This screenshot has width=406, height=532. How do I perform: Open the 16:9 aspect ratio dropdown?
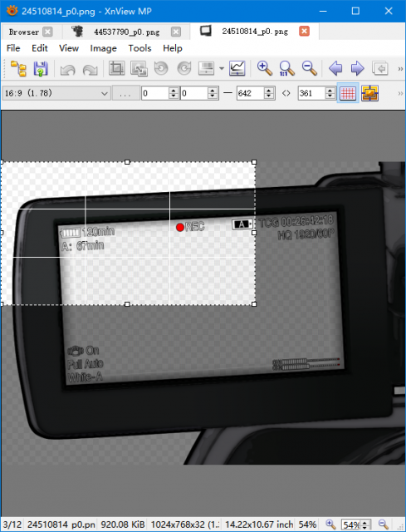click(56, 93)
